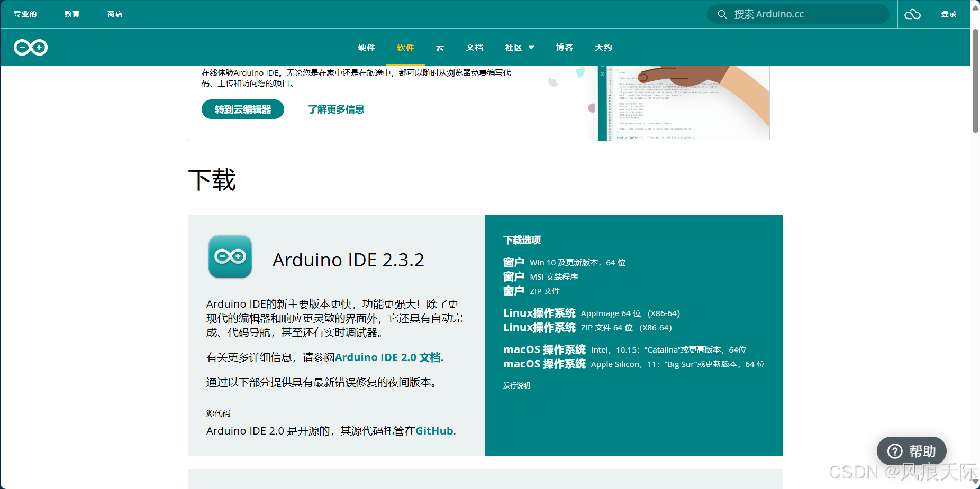Switch to the 商店 top tab
Image resolution: width=980 pixels, height=489 pixels.
[x=115, y=14]
